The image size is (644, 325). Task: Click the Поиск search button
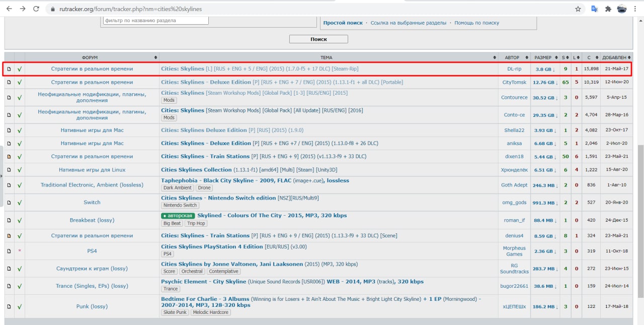click(318, 39)
